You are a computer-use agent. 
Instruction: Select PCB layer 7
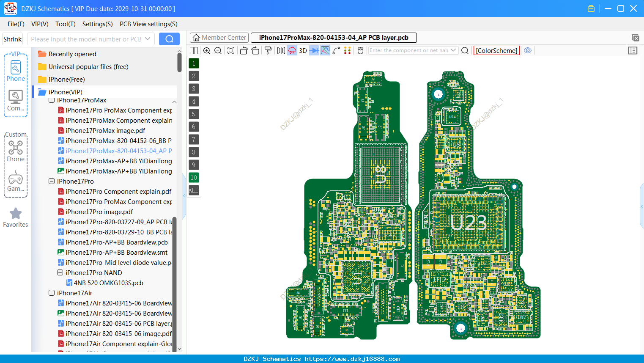coord(194,140)
